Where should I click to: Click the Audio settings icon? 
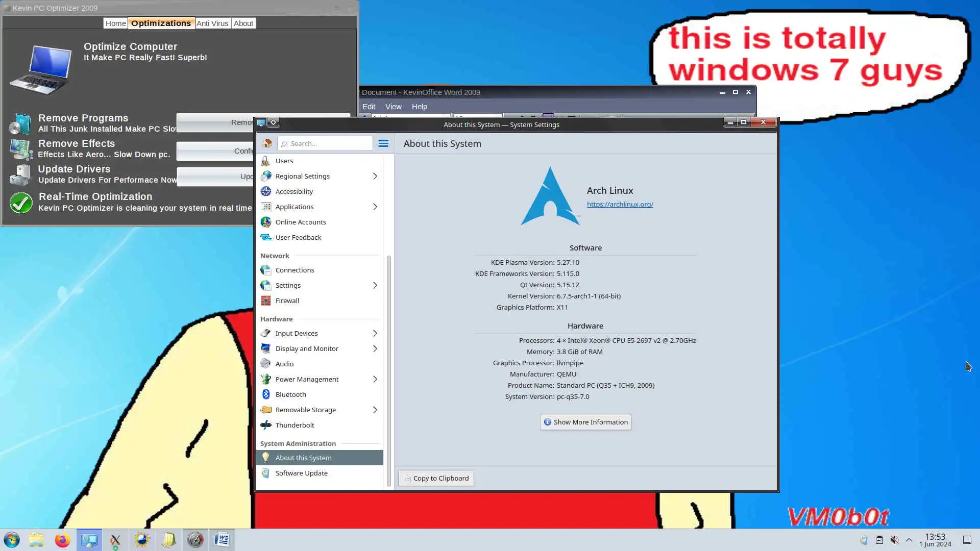coord(266,364)
